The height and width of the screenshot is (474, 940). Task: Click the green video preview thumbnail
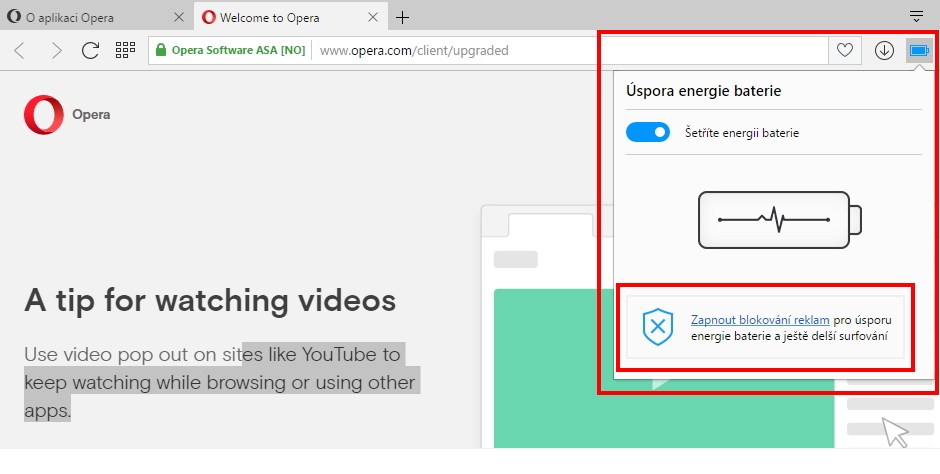664,368
